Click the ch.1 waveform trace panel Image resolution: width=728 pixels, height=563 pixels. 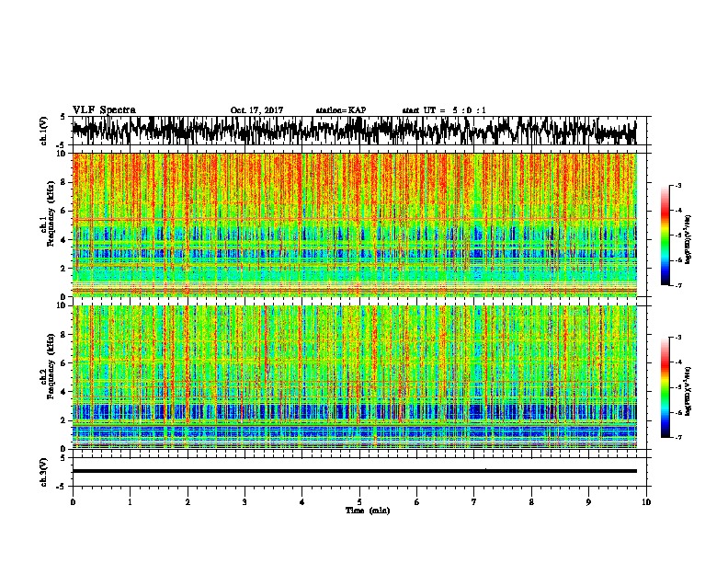361,131
